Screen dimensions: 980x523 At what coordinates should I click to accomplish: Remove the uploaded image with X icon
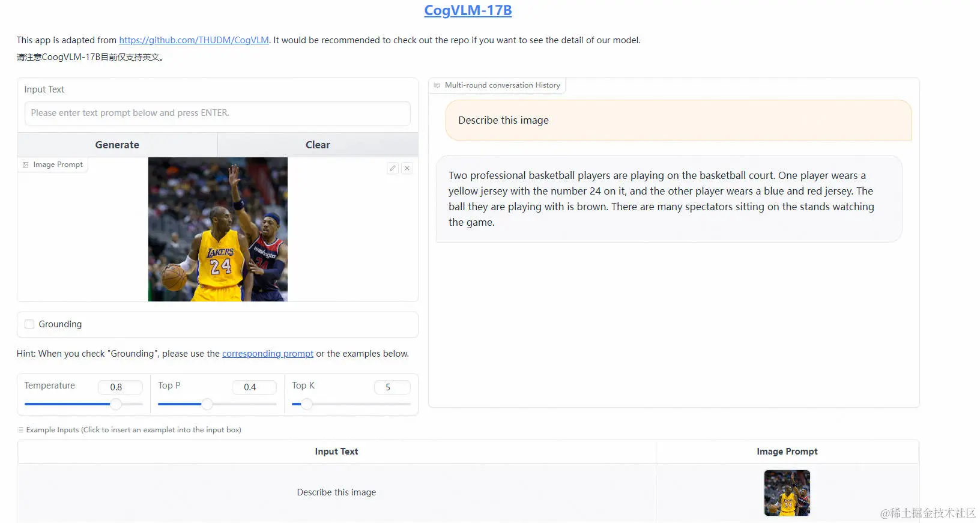click(407, 168)
